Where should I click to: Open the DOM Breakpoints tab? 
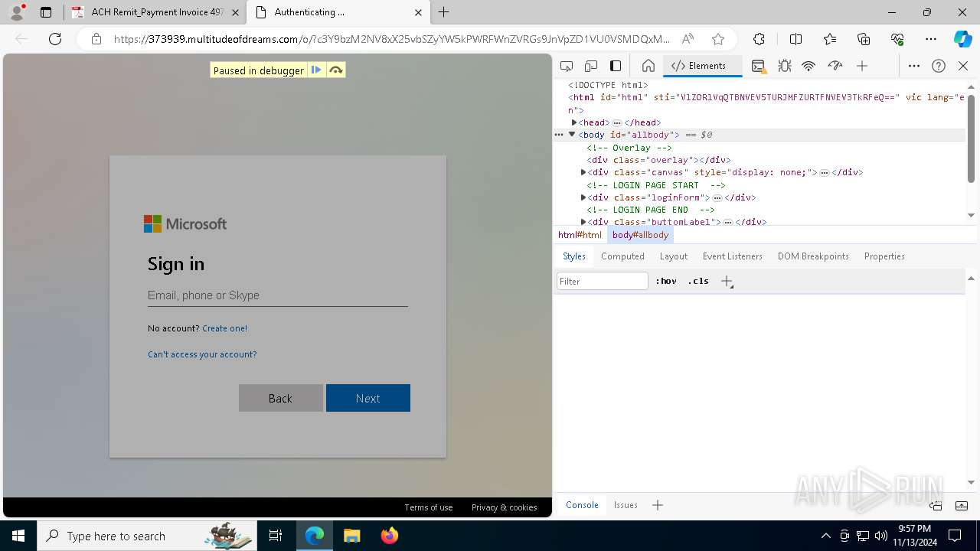point(813,256)
